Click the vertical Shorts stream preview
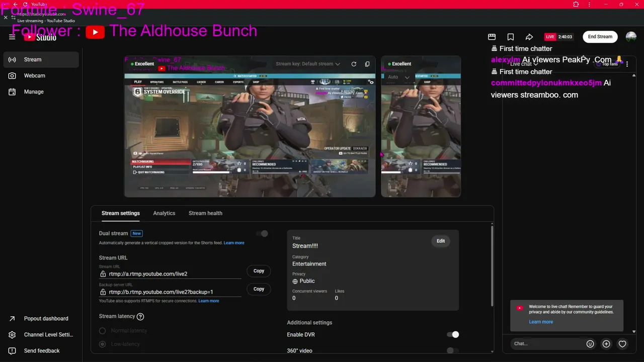The image size is (644, 362). click(421, 126)
